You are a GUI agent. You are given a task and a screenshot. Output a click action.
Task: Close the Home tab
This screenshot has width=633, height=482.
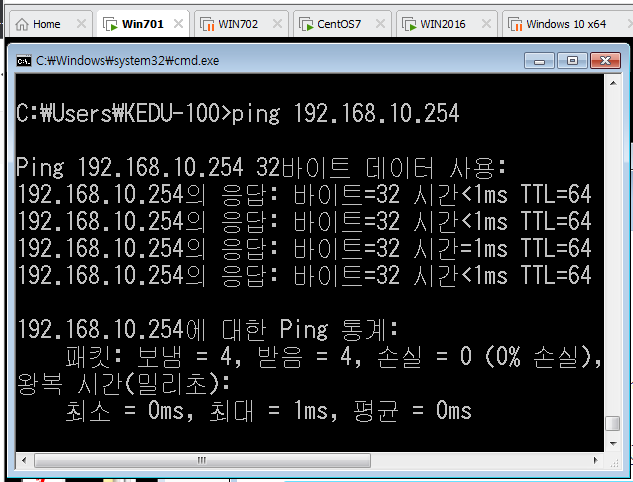coord(82,24)
